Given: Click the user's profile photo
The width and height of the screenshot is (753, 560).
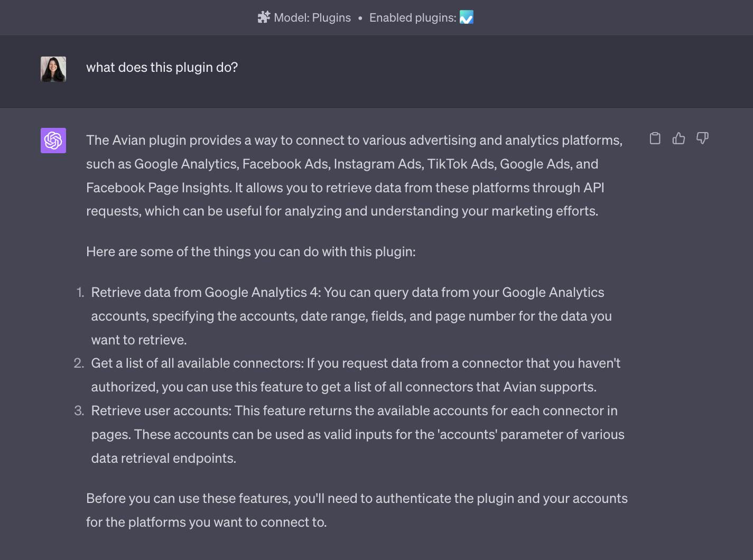Looking at the screenshot, I should click(x=53, y=69).
